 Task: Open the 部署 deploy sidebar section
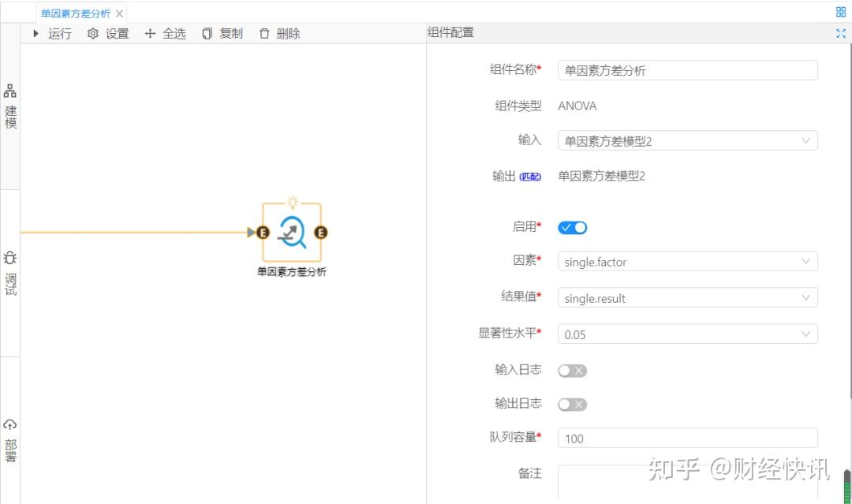10,440
